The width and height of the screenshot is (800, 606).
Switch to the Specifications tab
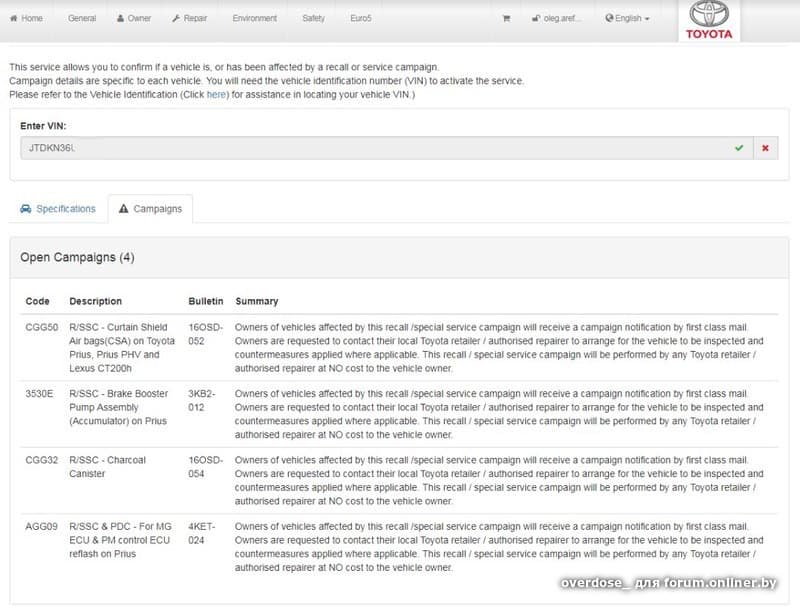[x=58, y=209]
